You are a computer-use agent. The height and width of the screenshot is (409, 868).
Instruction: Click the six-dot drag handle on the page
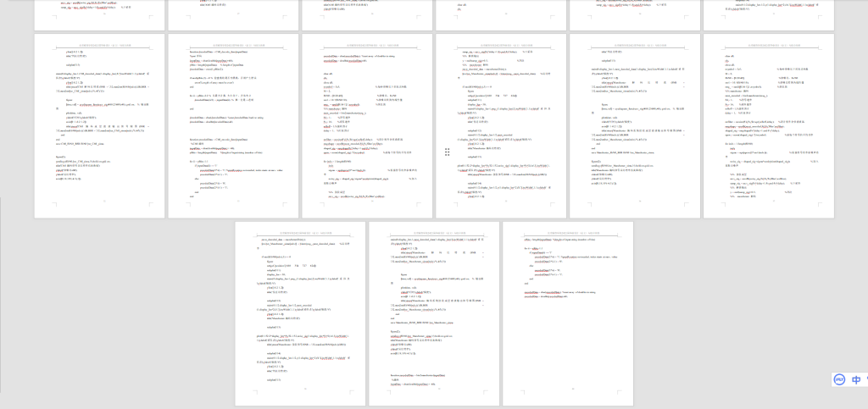click(447, 152)
